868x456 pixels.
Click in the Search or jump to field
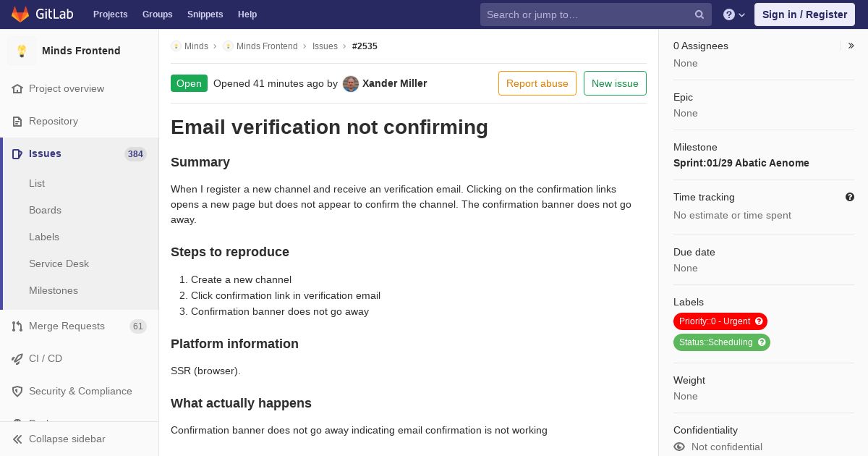[x=587, y=14]
